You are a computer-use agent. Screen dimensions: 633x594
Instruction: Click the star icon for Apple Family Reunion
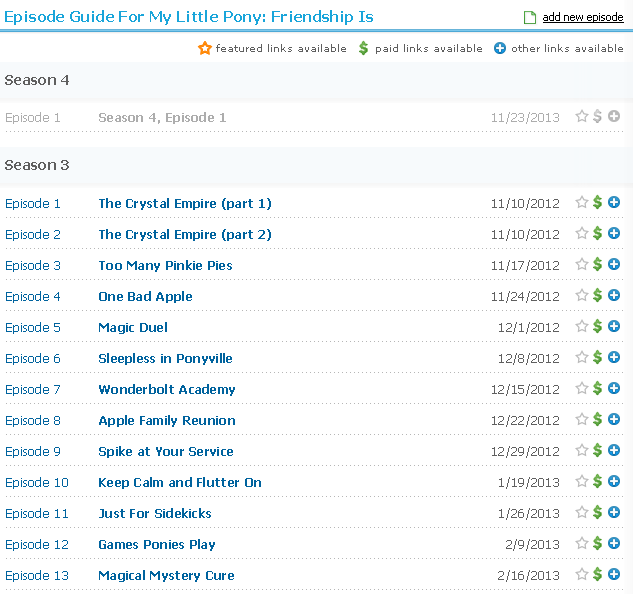(582, 419)
